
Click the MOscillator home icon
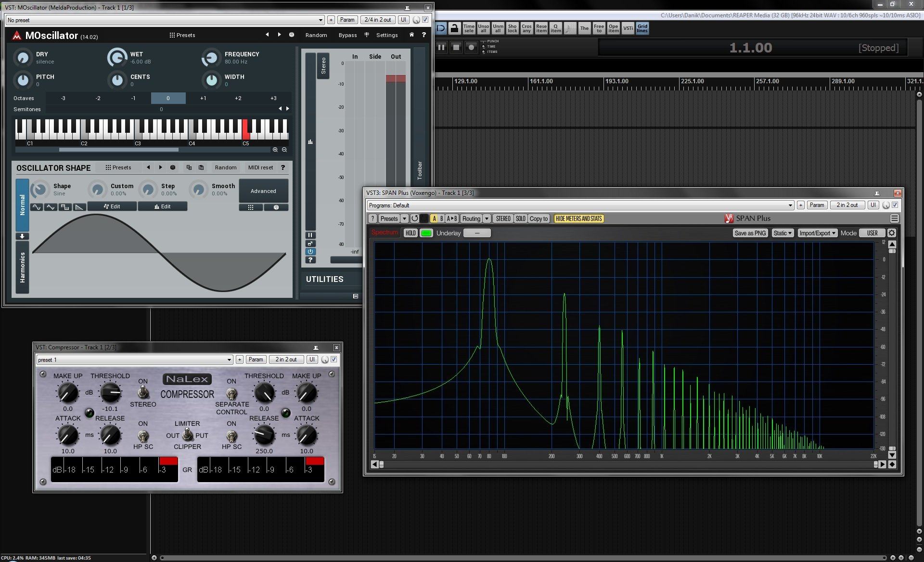point(411,35)
